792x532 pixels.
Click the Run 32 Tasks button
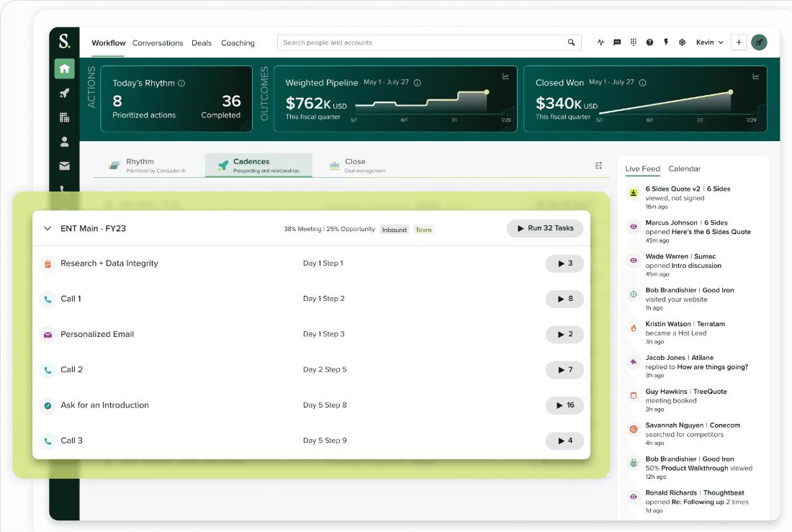544,227
